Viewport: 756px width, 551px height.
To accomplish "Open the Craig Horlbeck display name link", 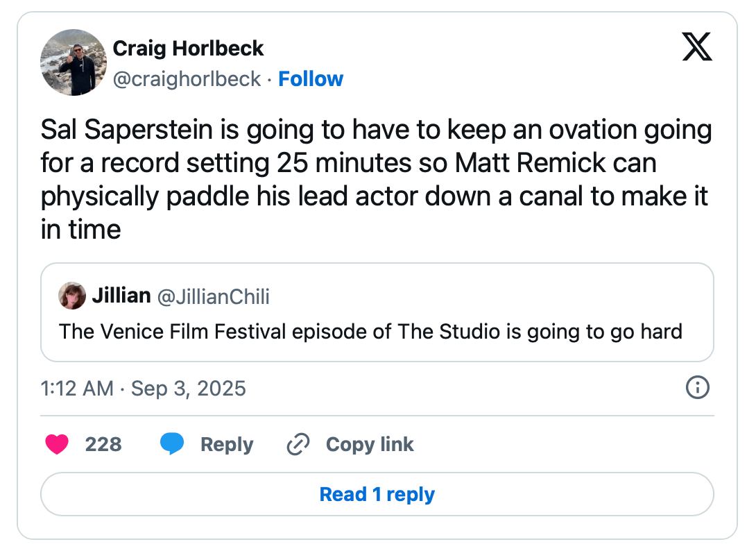I will (188, 49).
